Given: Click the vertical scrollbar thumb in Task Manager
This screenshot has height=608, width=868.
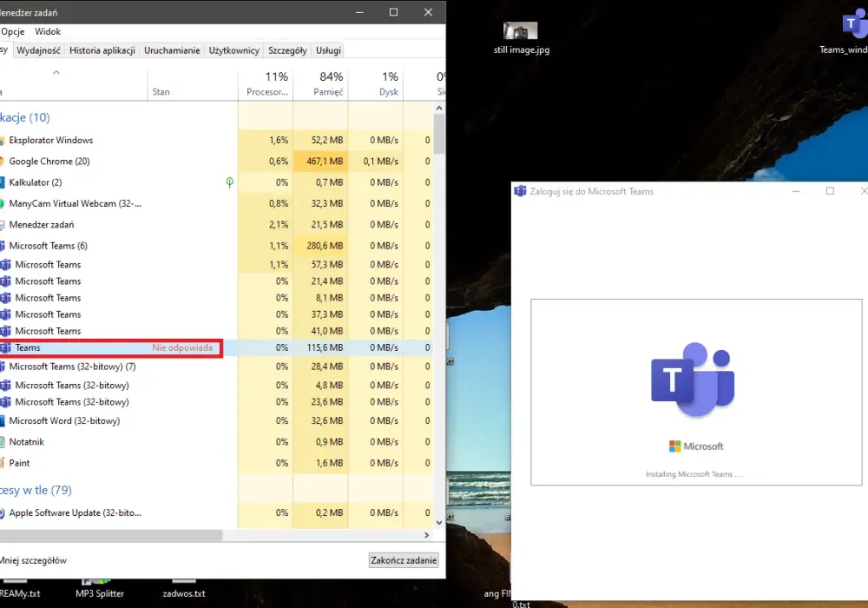Looking at the screenshot, I should click(439, 134).
